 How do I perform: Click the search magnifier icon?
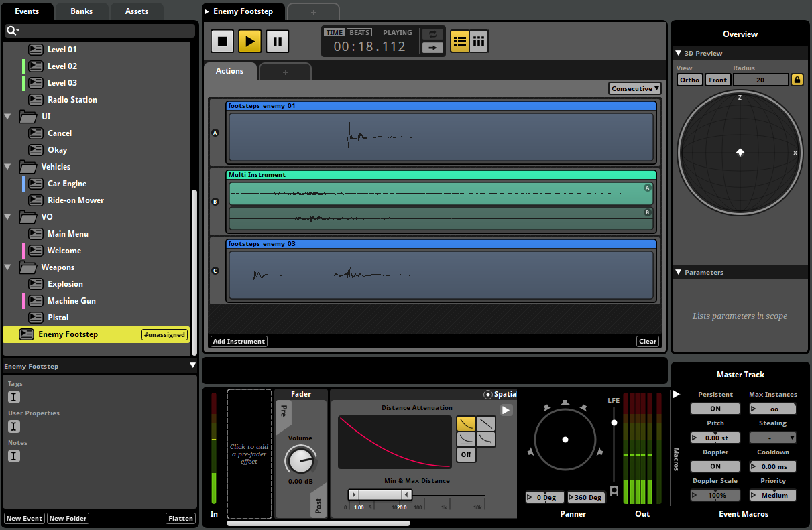coord(11,31)
